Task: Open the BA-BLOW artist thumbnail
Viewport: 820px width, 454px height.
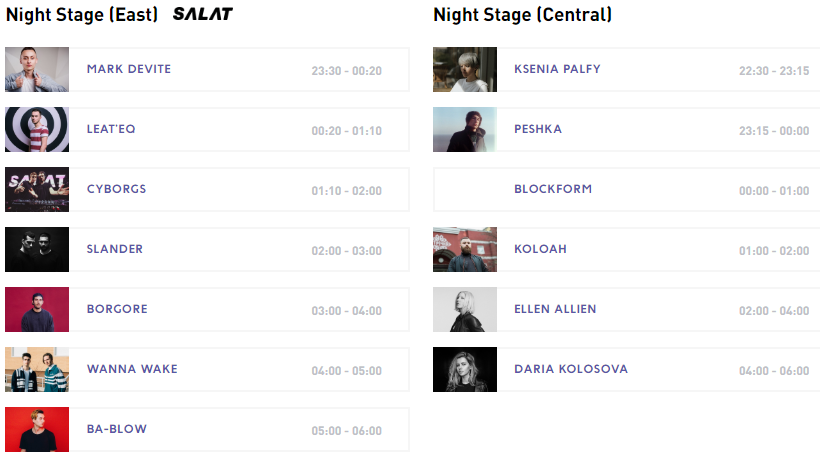Action: [x=37, y=430]
